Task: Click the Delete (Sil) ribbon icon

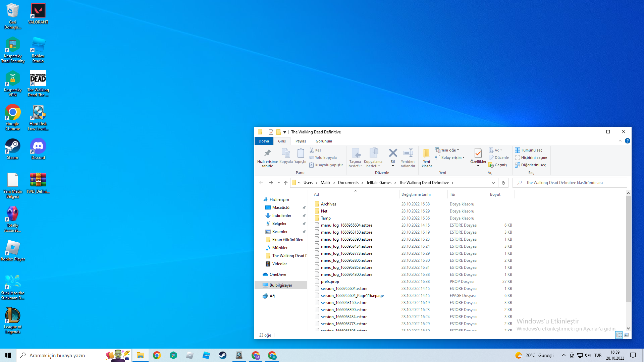Action: click(393, 154)
